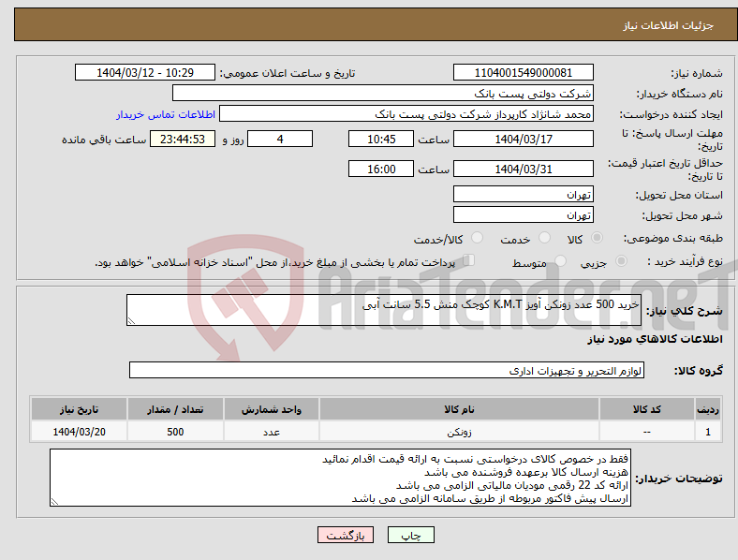The image size is (738, 560).
Task: Click the need date cell 1404/03/20
Action: 79,431
